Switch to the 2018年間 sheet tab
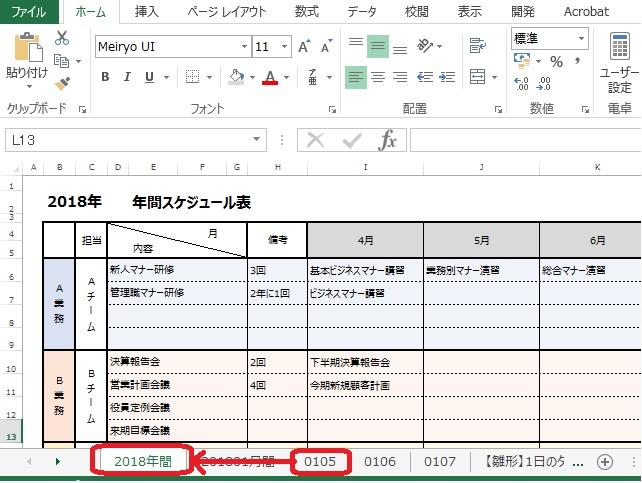Image resolution: width=642 pixels, height=483 pixels. [x=143, y=461]
